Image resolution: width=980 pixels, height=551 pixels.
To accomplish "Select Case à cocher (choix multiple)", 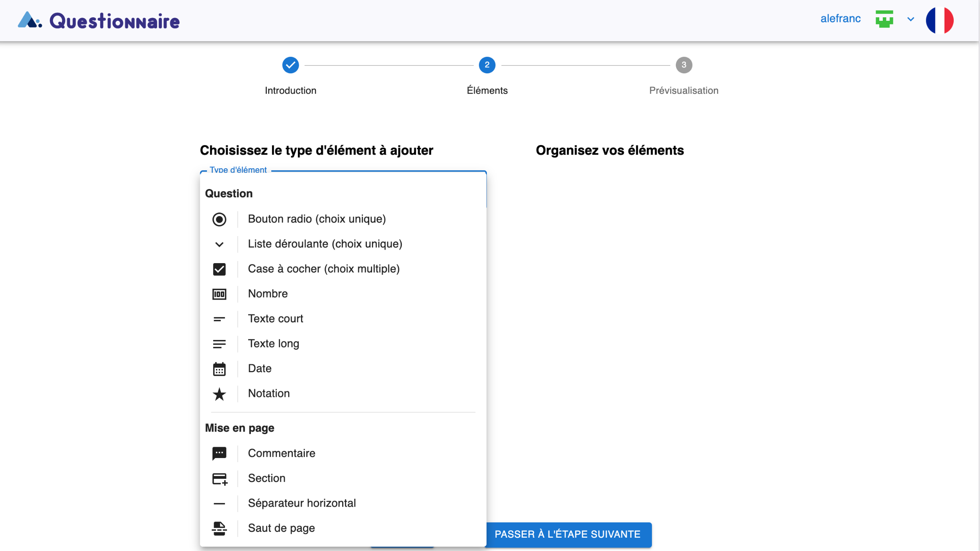I will point(323,269).
